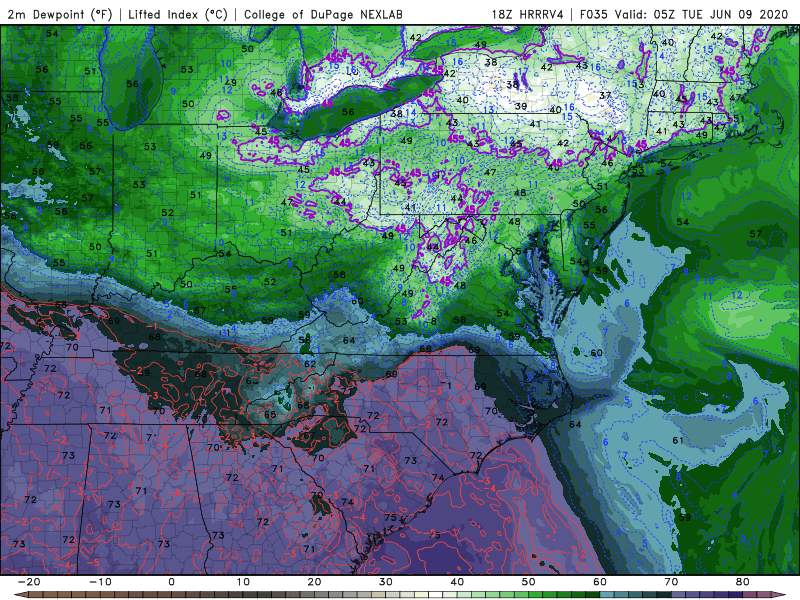Click the -10 label on the color scale

[100, 582]
